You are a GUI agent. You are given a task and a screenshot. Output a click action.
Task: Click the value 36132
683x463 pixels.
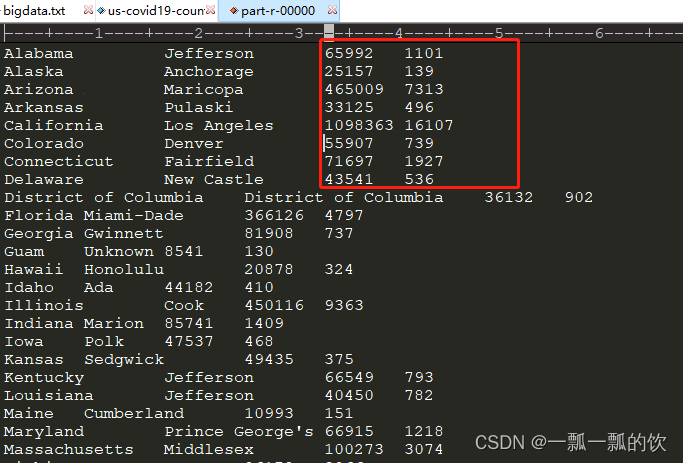[509, 197]
